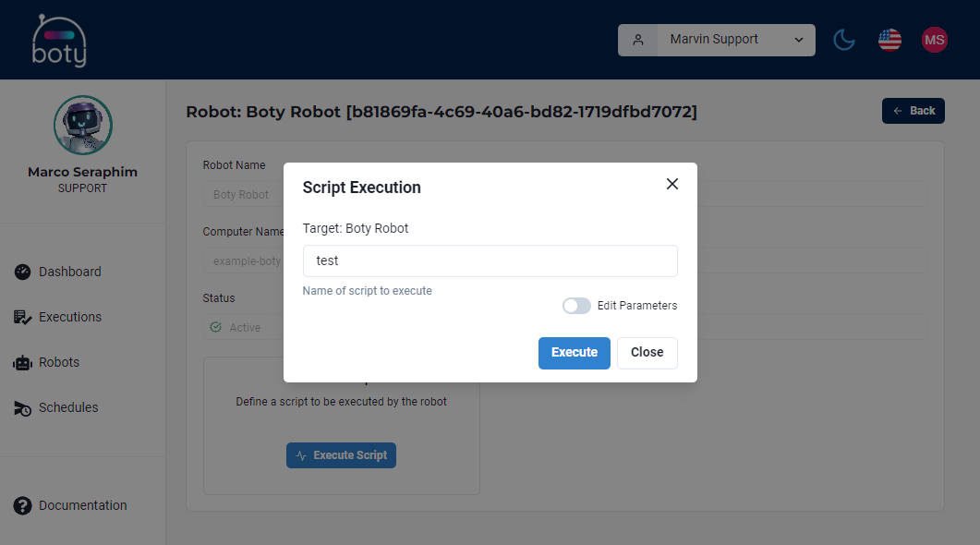
Task: Click the boty logo
Action: [58, 40]
